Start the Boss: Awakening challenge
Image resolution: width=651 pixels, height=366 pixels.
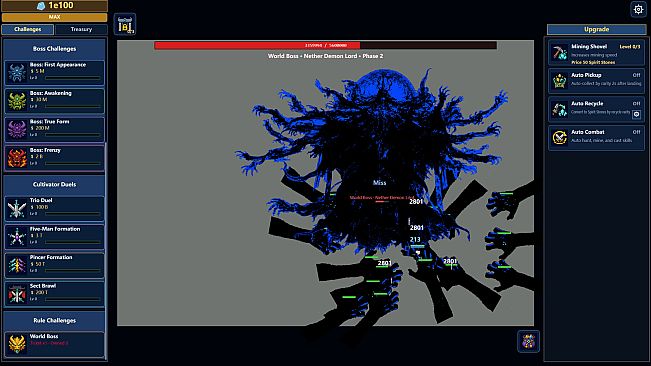coord(54,101)
